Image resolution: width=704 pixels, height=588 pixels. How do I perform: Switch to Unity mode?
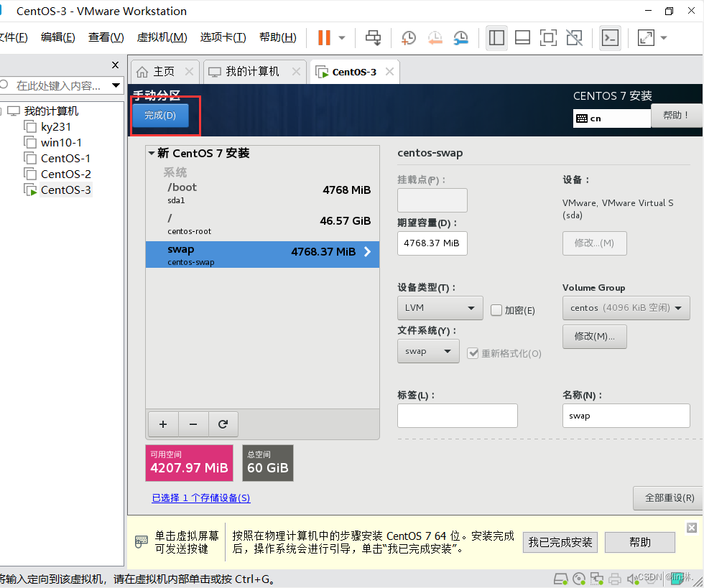tap(574, 38)
